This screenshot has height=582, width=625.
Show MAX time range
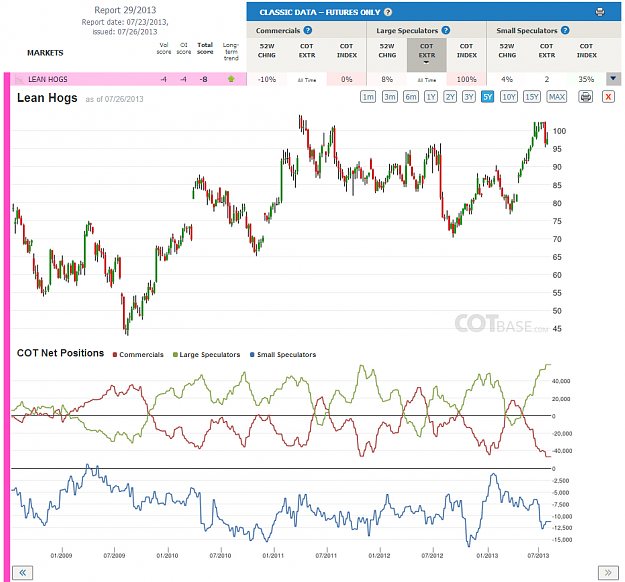point(557,97)
